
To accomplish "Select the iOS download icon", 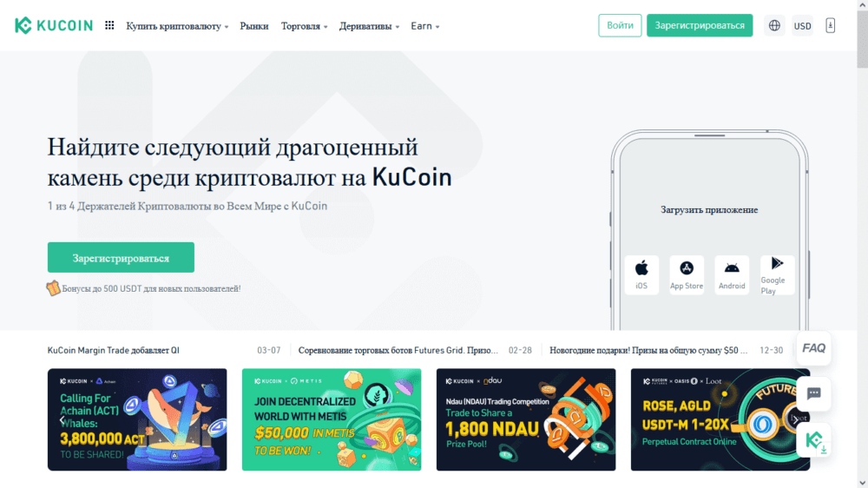I will [x=641, y=274].
